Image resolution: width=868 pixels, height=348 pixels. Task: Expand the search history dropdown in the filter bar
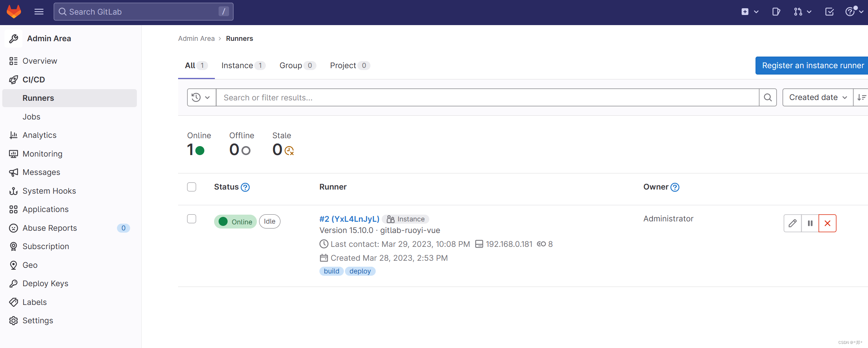tap(201, 97)
